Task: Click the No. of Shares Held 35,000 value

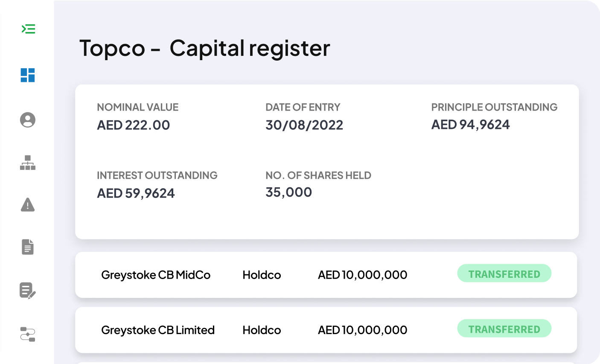Action: (289, 192)
